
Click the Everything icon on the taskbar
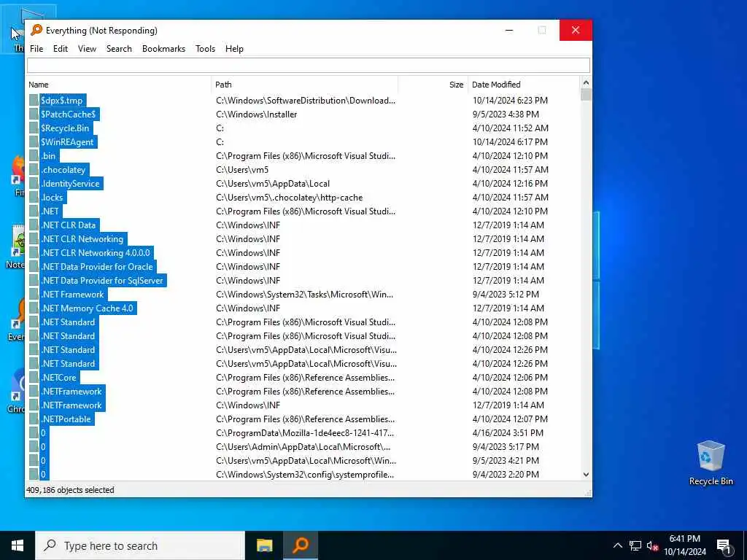[301, 545]
